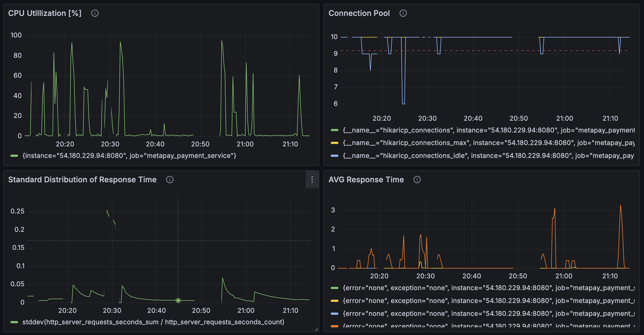Image resolution: width=644 pixels, height=335 pixels.
Task: Toggle the stddev response time legend entry
Action: [x=153, y=322]
